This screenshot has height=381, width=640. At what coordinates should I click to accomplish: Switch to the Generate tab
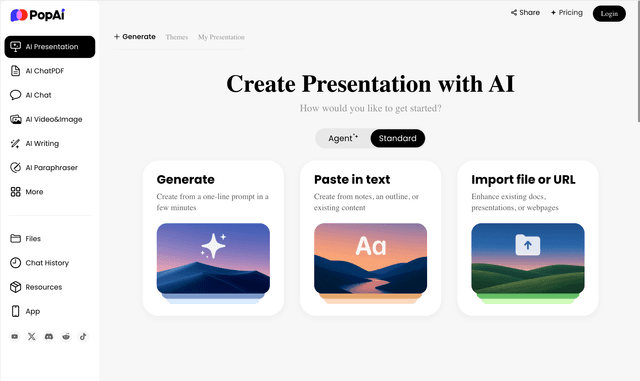pyautogui.click(x=135, y=37)
